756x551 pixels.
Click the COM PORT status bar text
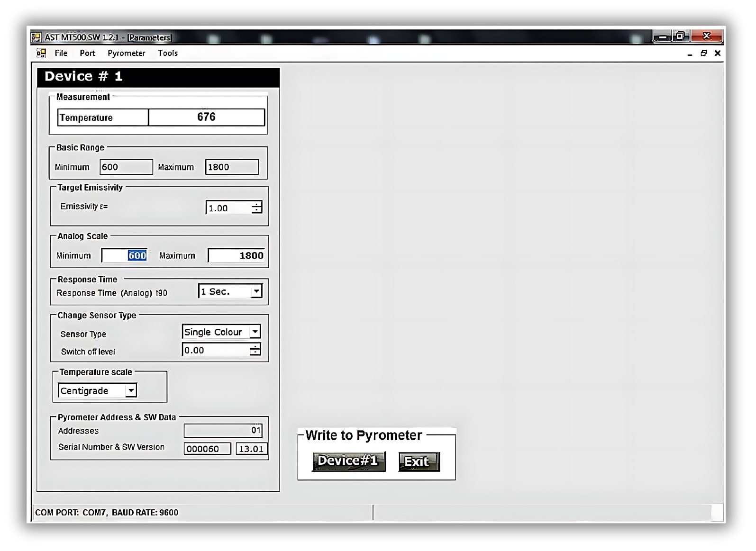pyautogui.click(x=107, y=512)
